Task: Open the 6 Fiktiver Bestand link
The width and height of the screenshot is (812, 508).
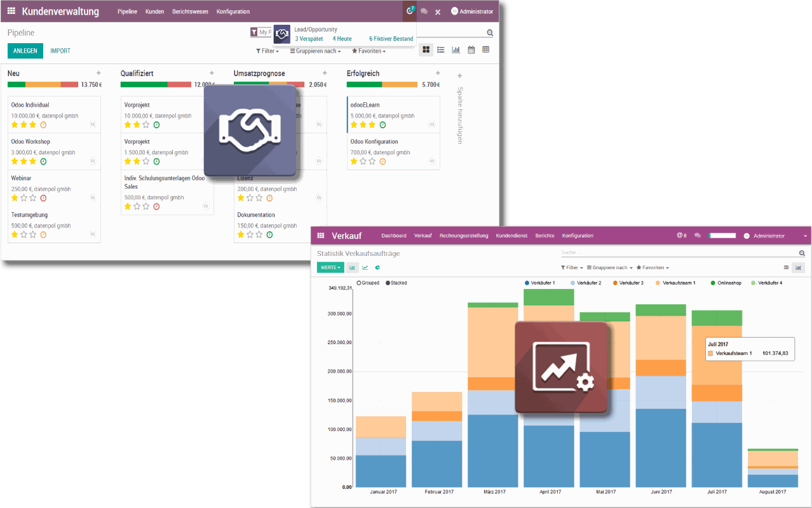Action: (391, 39)
